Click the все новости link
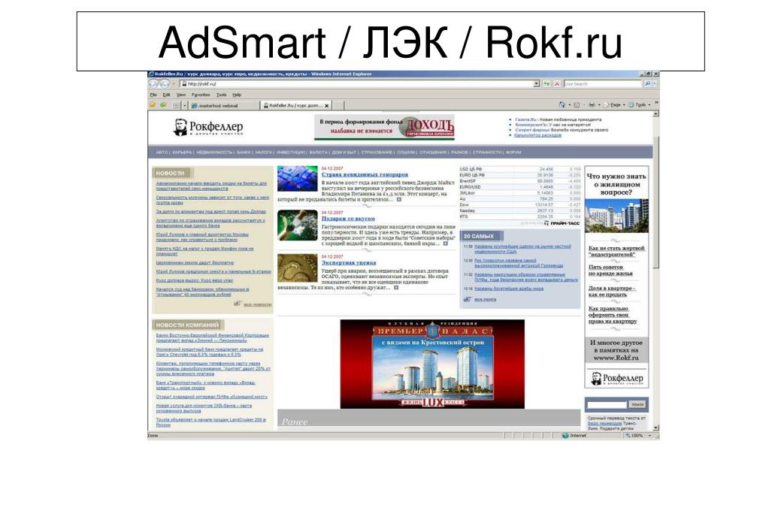Viewport: 769px width, 532px height. point(258,304)
